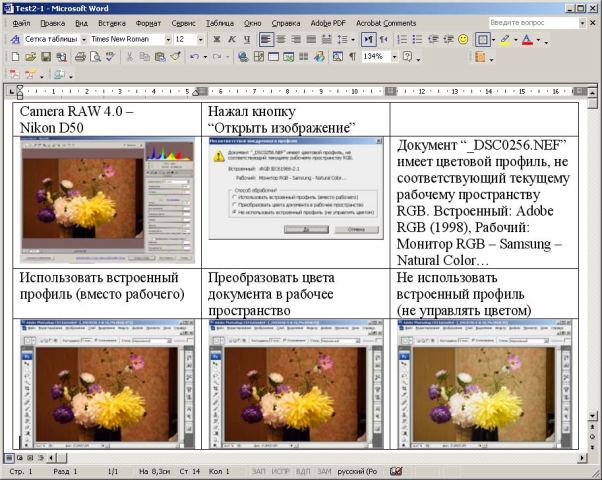Toggle ИСПР track changes indicator

coord(280,471)
